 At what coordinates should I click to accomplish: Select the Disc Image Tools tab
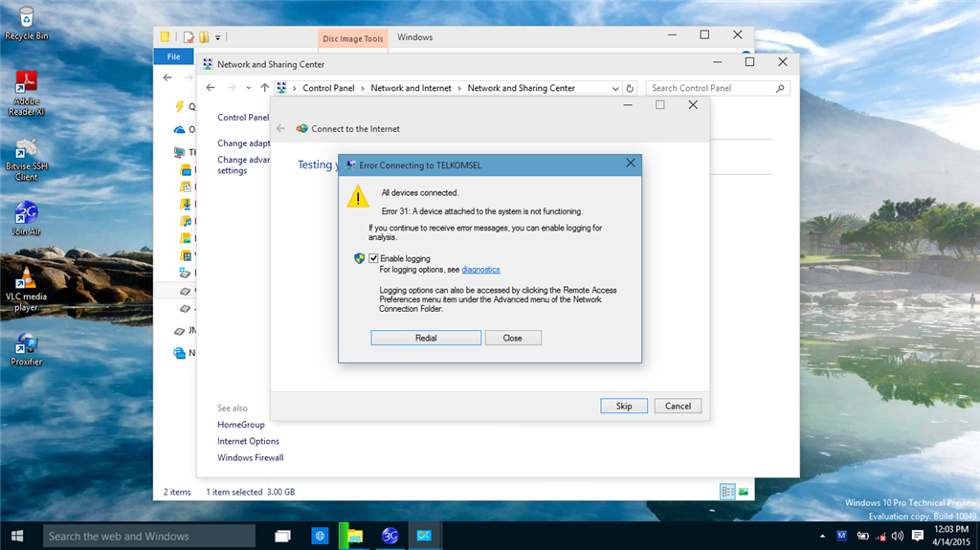click(352, 38)
